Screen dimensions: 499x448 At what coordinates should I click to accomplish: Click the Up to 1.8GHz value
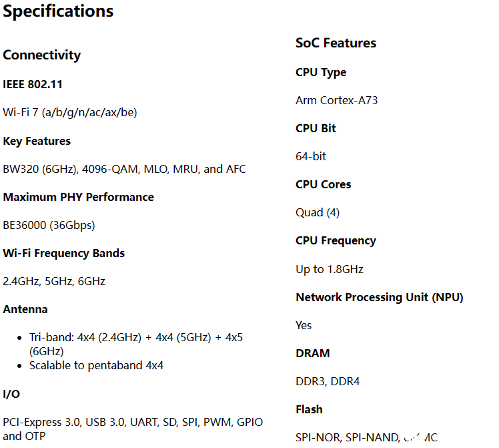tap(330, 269)
